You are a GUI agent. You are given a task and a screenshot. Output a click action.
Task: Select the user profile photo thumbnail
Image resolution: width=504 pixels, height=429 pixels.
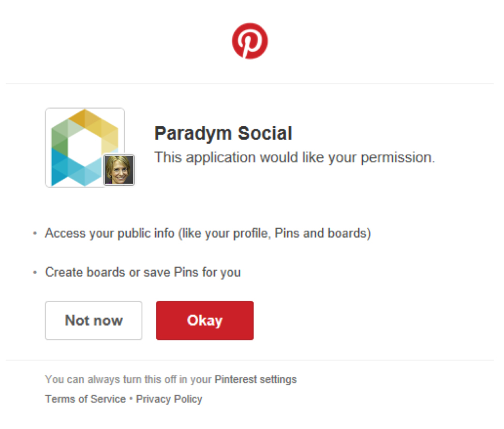pos(119,170)
